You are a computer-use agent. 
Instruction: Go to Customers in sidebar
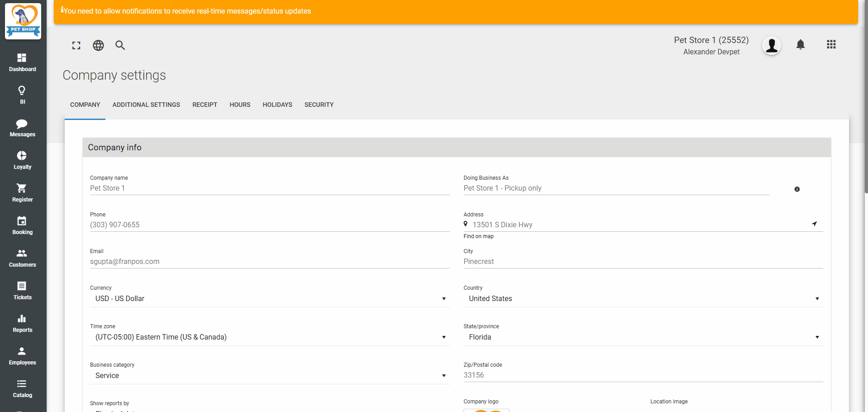coord(23,258)
